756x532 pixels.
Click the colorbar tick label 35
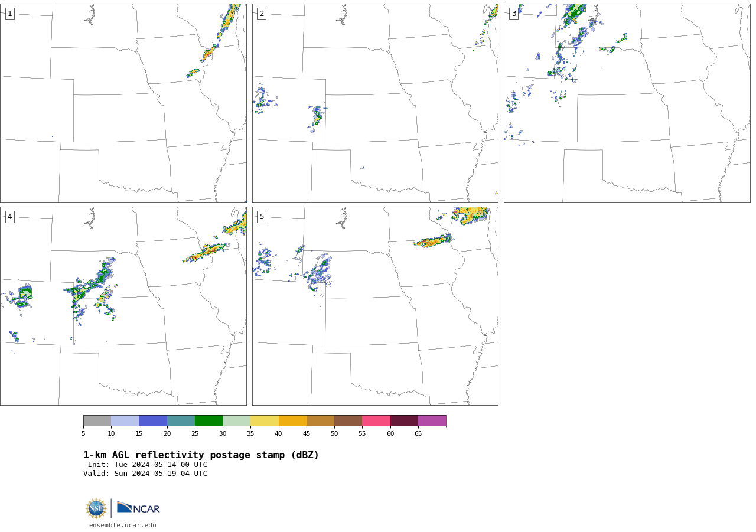point(250,434)
